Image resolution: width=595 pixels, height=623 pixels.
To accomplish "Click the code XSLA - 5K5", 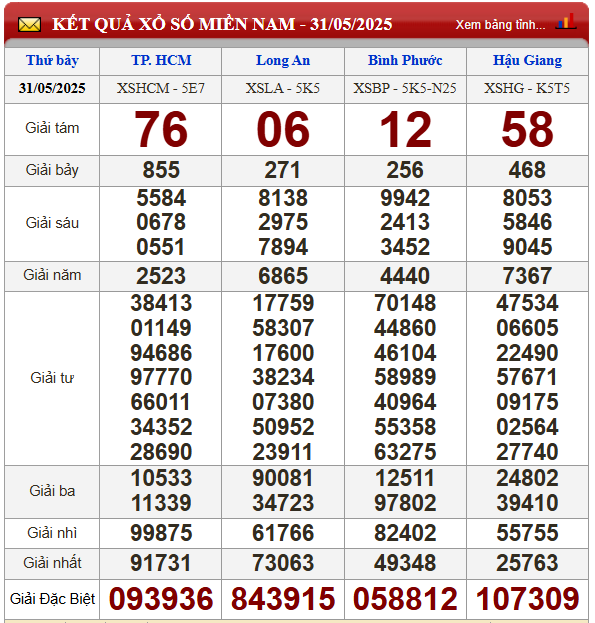I will point(283,88).
